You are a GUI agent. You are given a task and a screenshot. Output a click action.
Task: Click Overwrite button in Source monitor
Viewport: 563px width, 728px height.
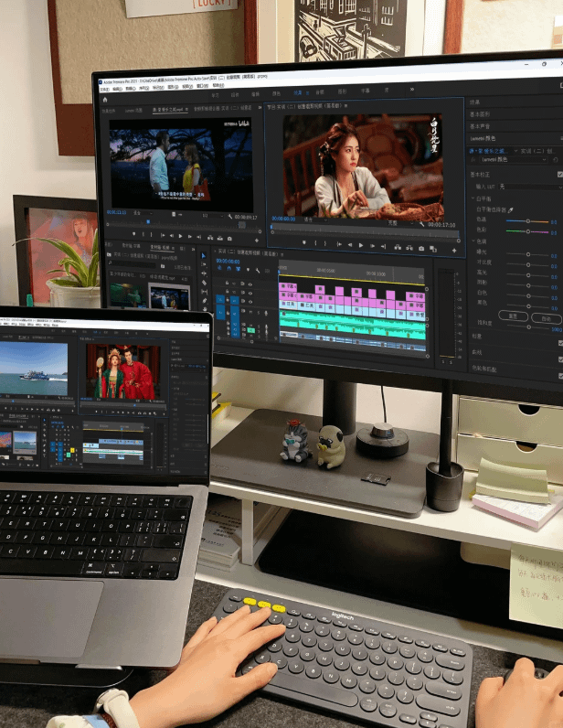(x=219, y=238)
